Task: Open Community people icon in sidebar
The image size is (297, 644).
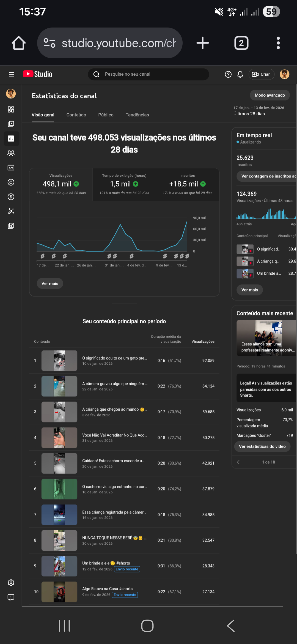Action: [11, 153]
